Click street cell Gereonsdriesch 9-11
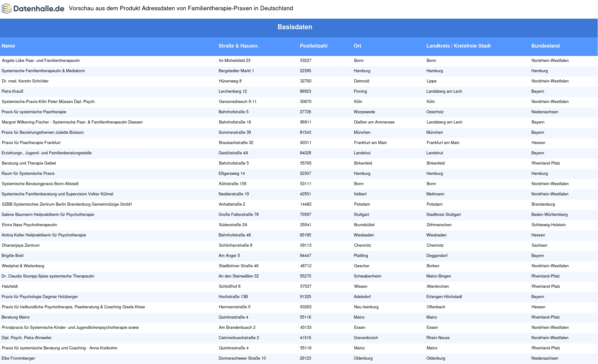Image resolution: width=598 pixels, height=364 pixels. pos(238,102)
